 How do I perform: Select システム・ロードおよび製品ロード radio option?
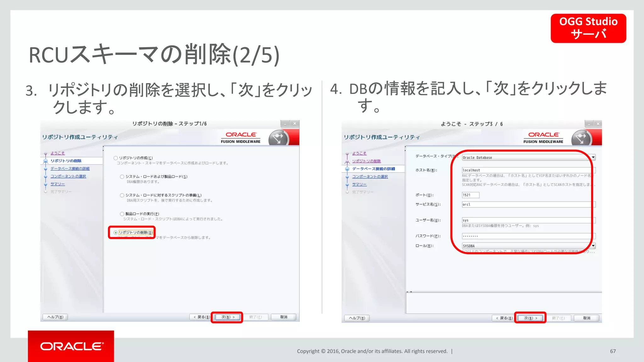122,177
